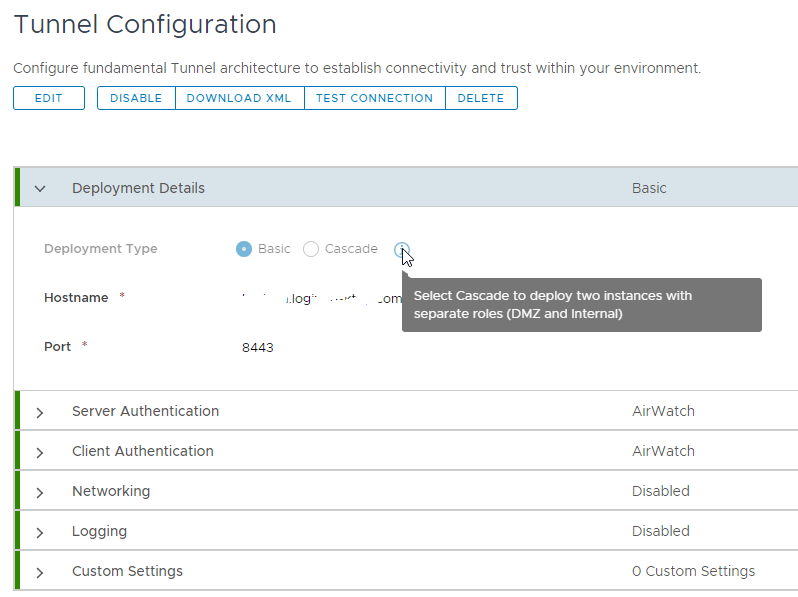This screenshot has width=798, height=597.
Task: Open the Networking row title
Action: click(x=111, y=491)
